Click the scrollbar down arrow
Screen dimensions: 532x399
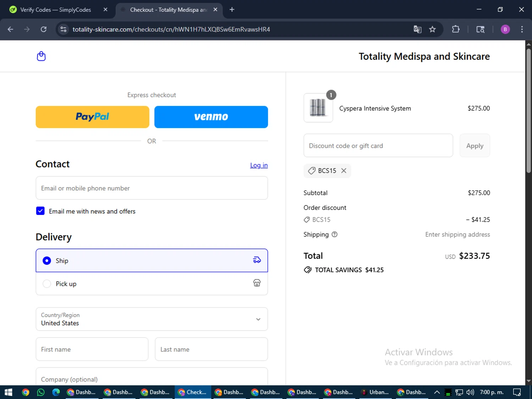tap(528, 381)
